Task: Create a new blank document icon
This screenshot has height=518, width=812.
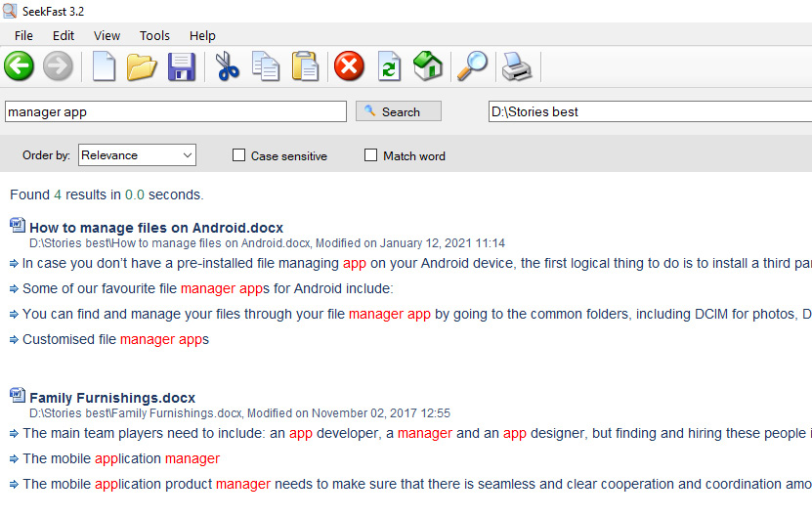Action: pos(104,66)
